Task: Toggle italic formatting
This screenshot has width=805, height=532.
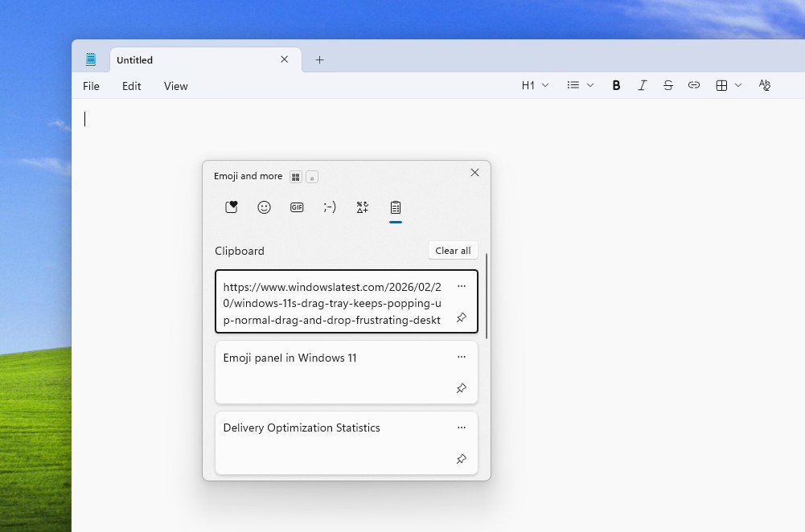Action: coord(643,84)
